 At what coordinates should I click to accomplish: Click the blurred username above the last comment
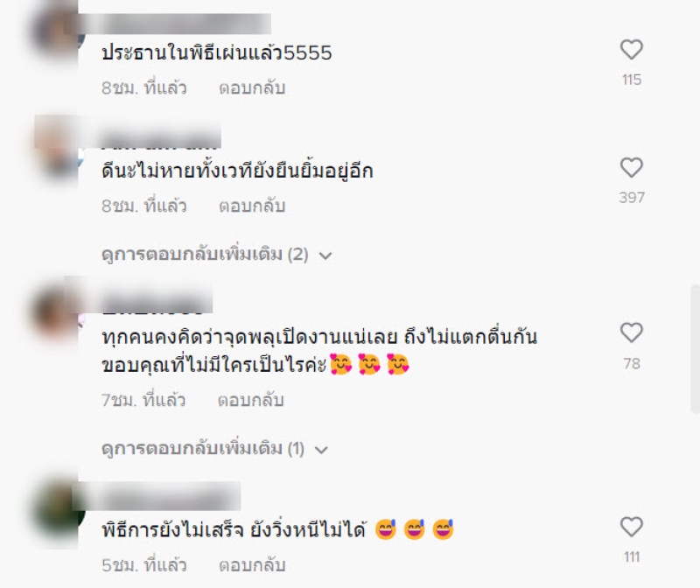[x=158, y=495]
